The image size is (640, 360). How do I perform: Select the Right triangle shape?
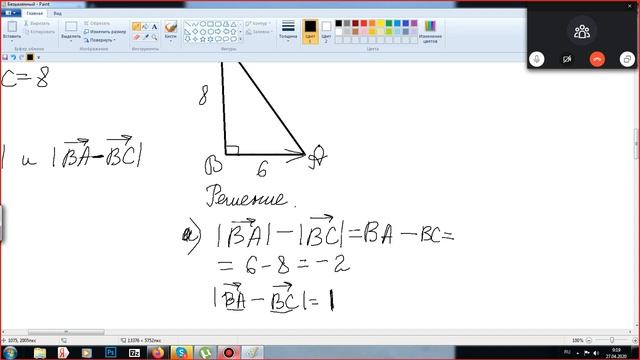(187, 31)
